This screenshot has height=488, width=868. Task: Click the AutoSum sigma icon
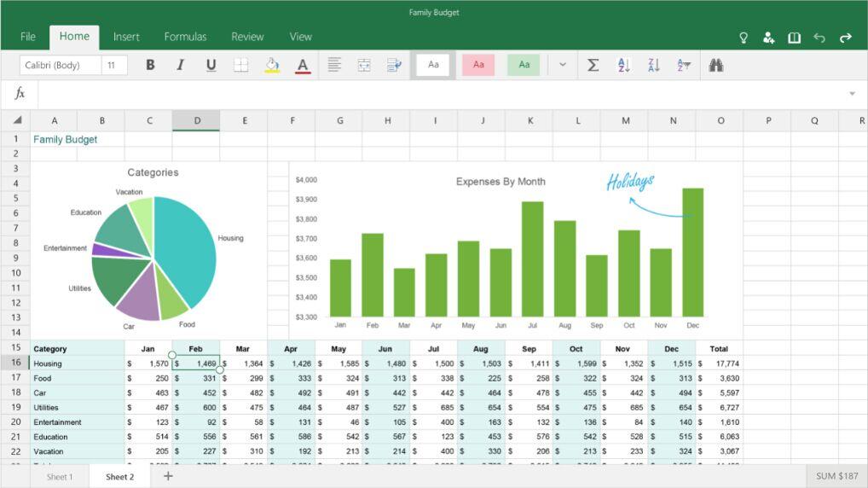(593, 65)
